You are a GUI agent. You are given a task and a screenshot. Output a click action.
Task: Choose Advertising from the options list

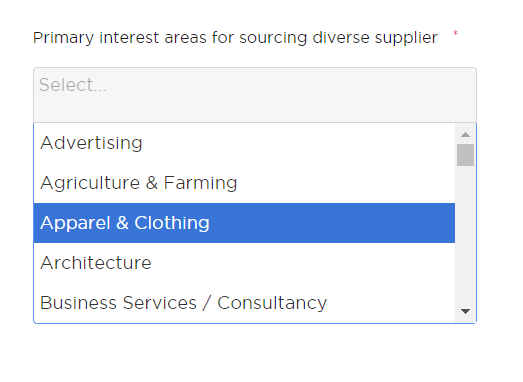point(244,143)
